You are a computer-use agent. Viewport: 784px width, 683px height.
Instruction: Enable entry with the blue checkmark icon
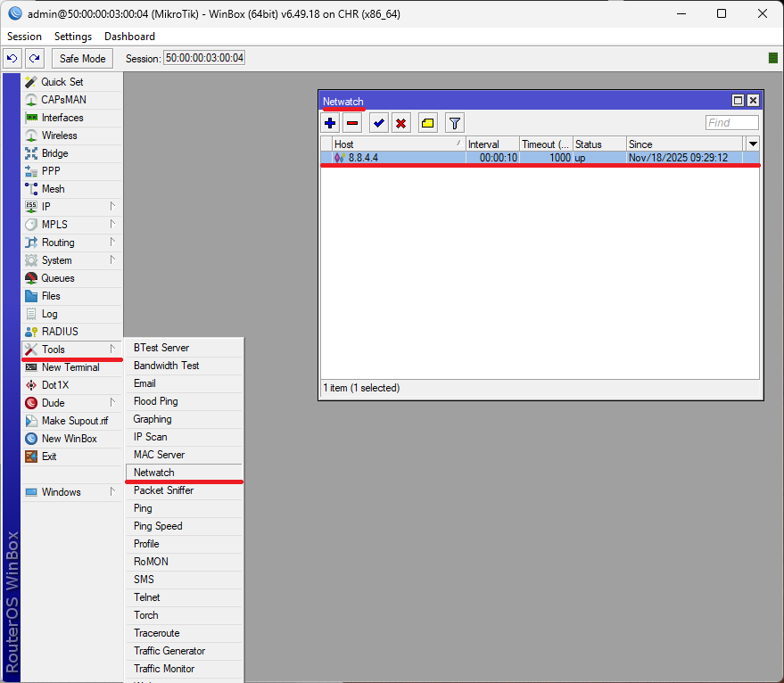point(378,123)
